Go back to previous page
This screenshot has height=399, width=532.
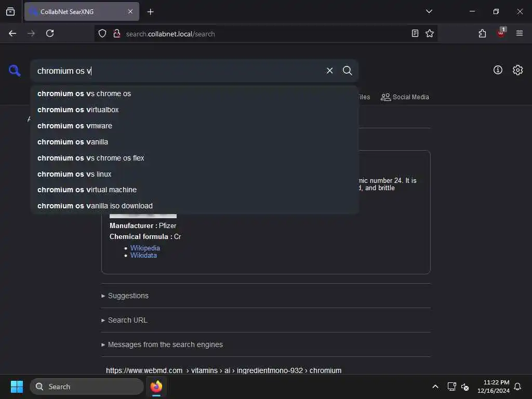click(x=12, y=33)
